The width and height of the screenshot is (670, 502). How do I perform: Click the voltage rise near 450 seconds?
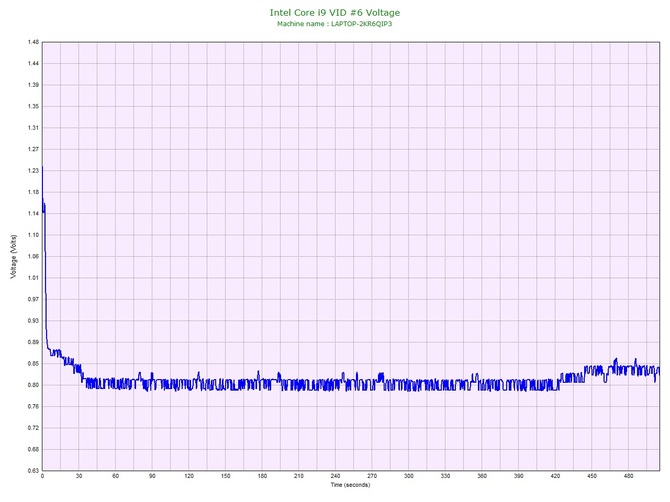[592, 369]
